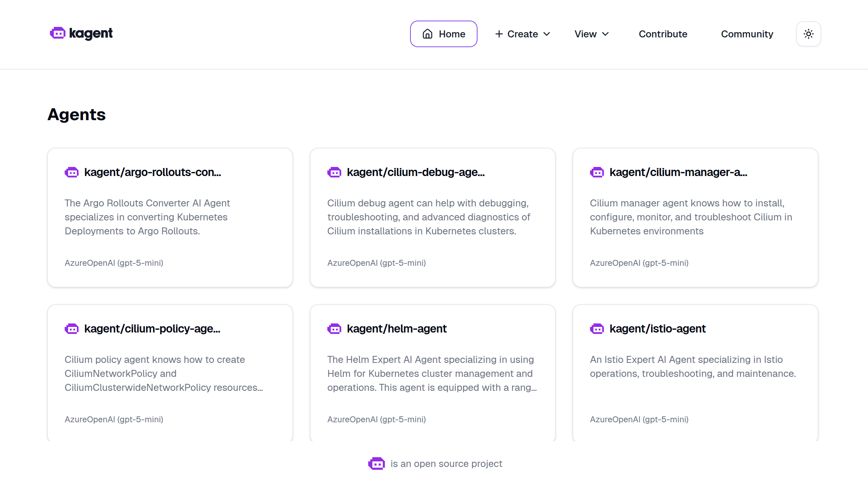Viewport: 868px width, 482px height.
Task: Click the robot icon on cilium-policy-age card
Action: (x=72, y=328)
